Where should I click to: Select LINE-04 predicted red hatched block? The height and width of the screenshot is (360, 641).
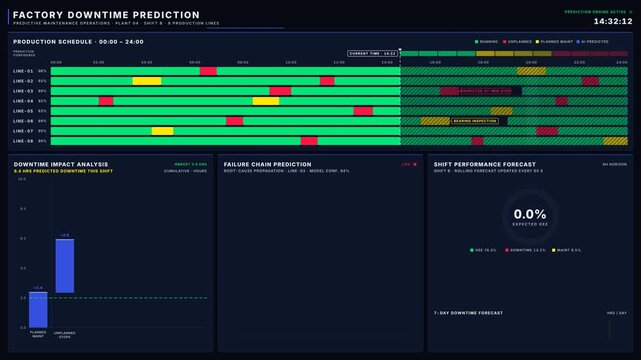(562, 101)
